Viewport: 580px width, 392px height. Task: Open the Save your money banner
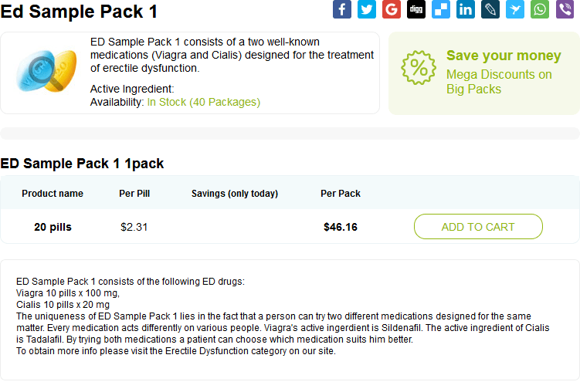[x=483, y=73]
